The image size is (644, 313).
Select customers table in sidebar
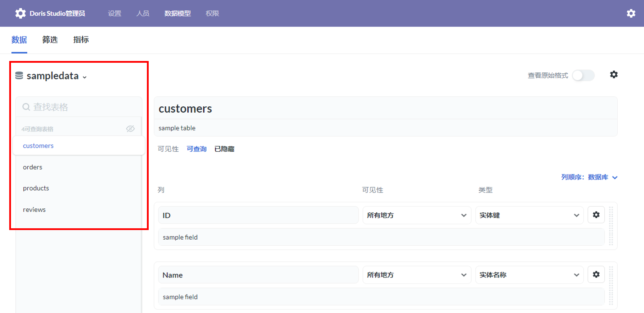[79, 146]
